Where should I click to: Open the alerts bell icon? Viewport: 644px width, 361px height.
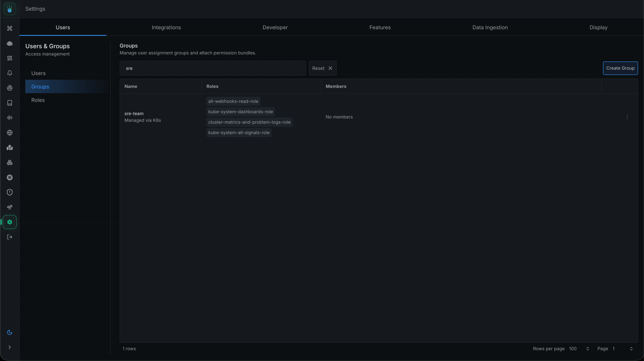coord(10,73)
